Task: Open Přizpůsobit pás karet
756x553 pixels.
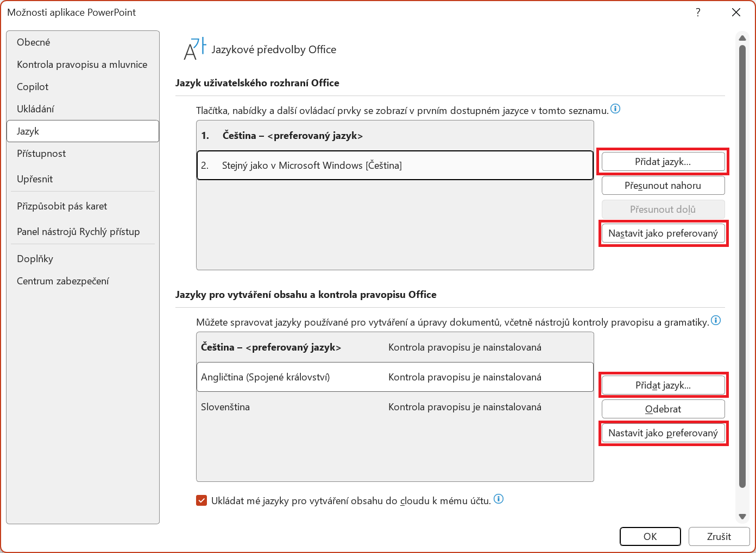Action: pyautogui.click(x=83, y=206)
